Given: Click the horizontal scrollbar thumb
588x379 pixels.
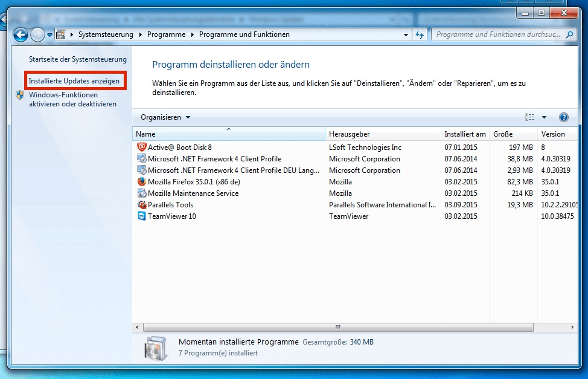Looking at the screenshot, I should pos(338,327).
